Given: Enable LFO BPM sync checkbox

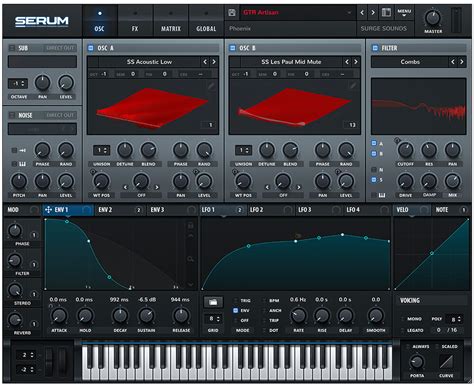Looking at the screenshot, I should tap(264, 300).
